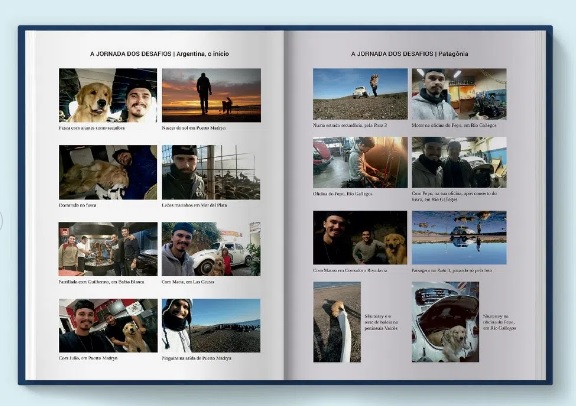Open the sunset silhouette photo at Puerto Madryn
Image resolution: width=576 pixels, height=406 pixels.
tap(212, 95)
